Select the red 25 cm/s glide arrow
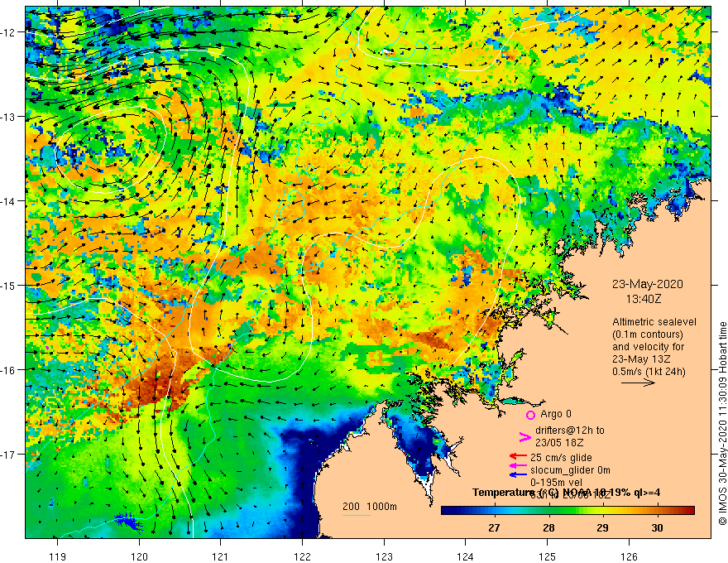This screenshot has width=728, height=563. [518, 456]
